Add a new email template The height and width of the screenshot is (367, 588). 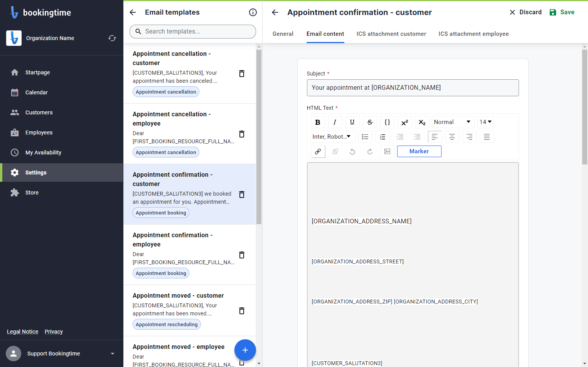(x=245, y=350)
